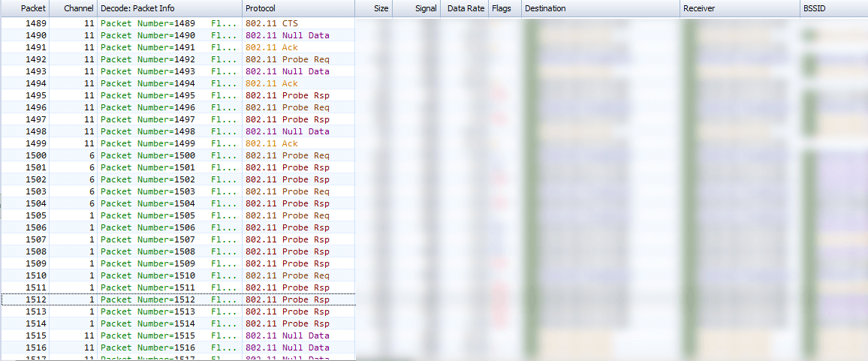Select packet 1489 row number
This screenshot has width=868, height=361.
[x=36, y=23]
